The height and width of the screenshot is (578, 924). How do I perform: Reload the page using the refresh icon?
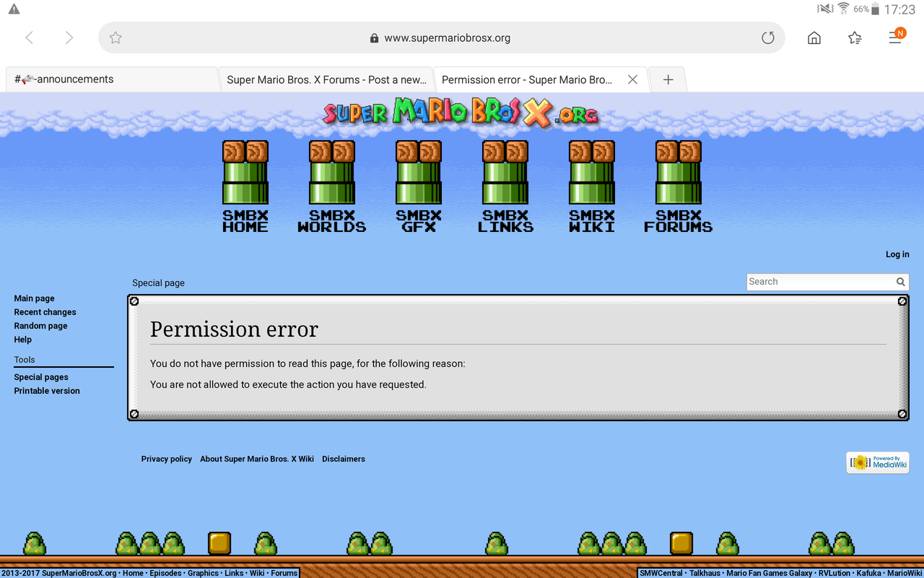(768, 38)
